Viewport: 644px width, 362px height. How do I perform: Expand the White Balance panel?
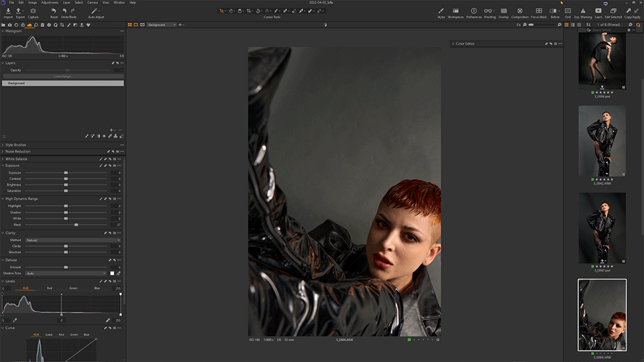click(3, 159)
